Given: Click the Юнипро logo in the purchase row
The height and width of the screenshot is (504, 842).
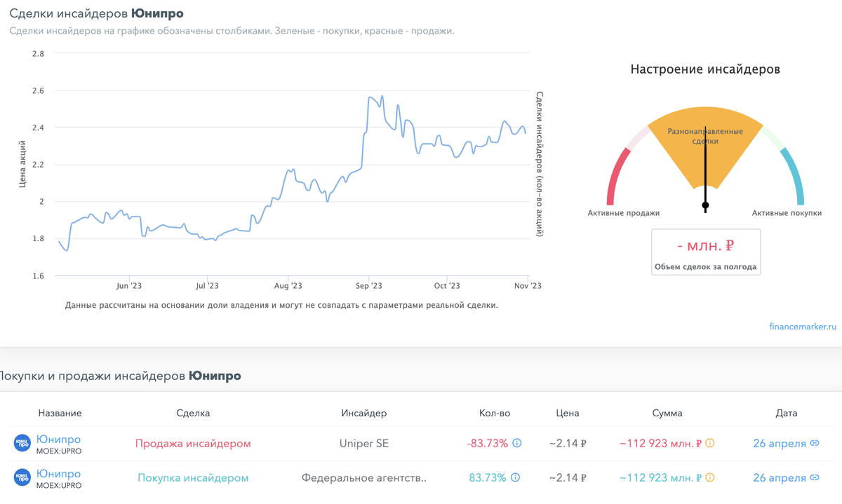Looking at the screenshot, I should tap(23, 478).
